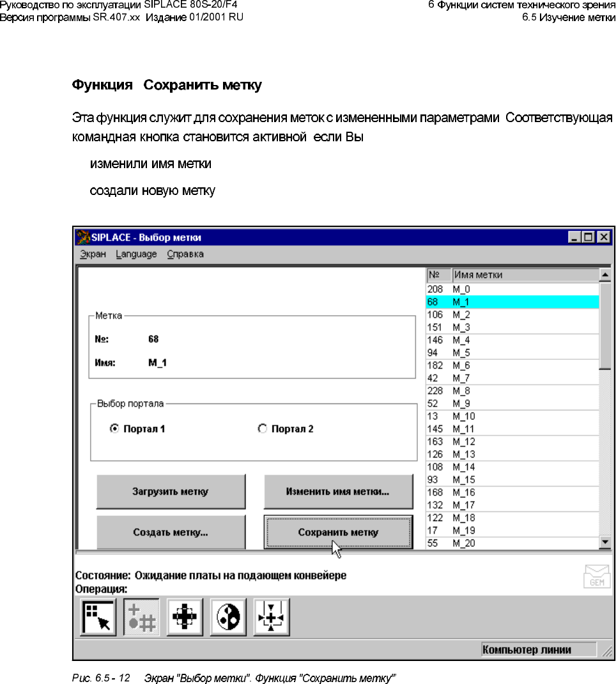This screenshot has width=616, height=684.
Task: Select row M_4 in the list
Action: click(512, 340)
